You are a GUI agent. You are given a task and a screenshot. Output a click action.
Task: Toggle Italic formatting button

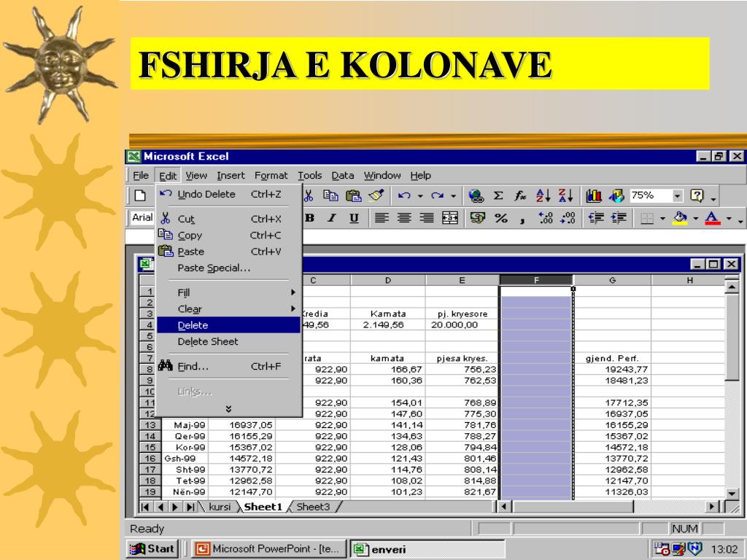point(332,218)
